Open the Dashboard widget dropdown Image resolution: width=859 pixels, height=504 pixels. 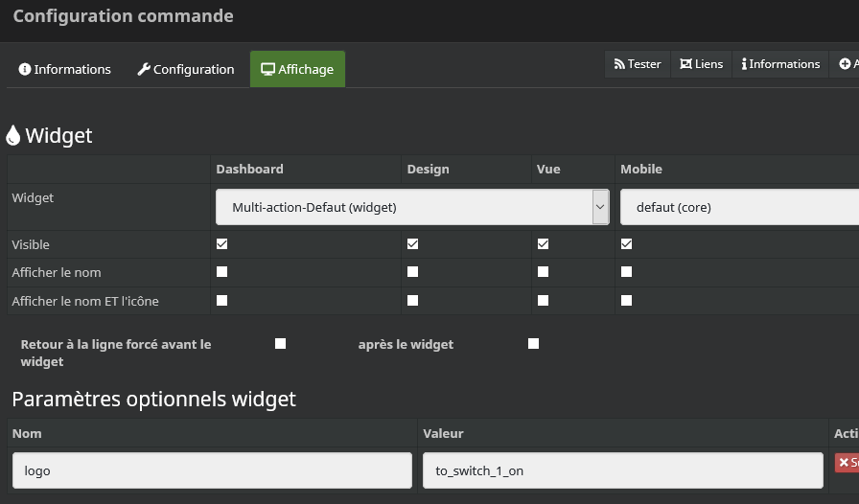412,207
